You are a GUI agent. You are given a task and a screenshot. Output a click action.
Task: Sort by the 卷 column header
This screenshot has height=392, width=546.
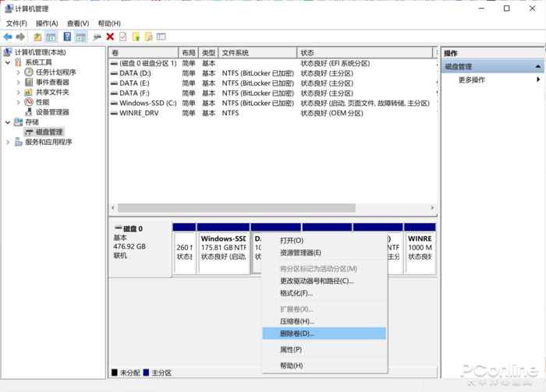click(x=143, y=53)
